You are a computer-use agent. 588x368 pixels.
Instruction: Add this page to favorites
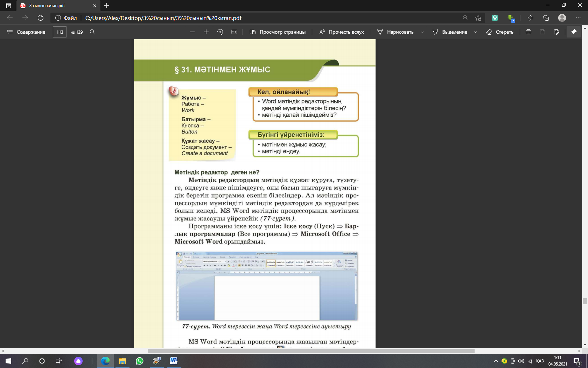tap(478, 18)
